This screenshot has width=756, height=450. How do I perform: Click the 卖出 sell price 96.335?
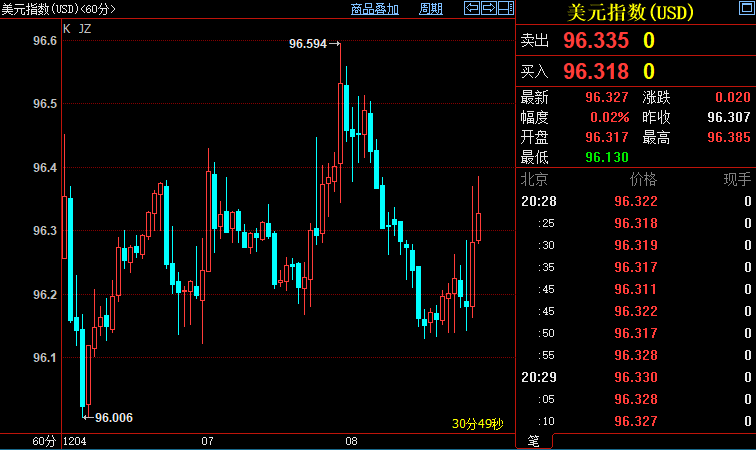coord(596,41)
